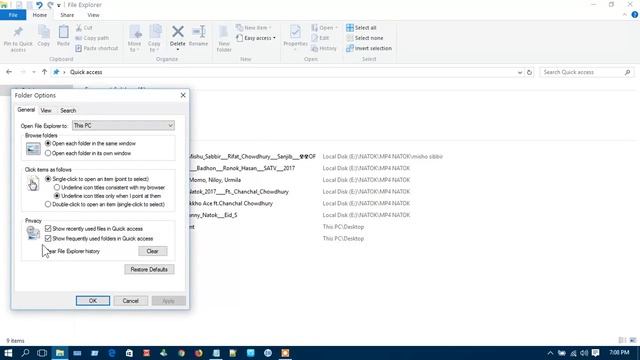The width and height of the screenshot is (640, 360).
Task: Select Single-click to open an item
Action: click(48, 179)
